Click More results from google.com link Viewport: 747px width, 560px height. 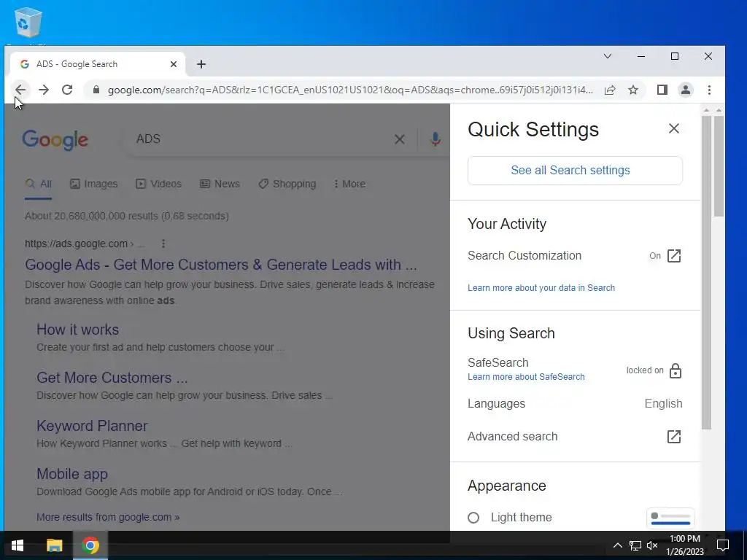[x=108, y=517]
